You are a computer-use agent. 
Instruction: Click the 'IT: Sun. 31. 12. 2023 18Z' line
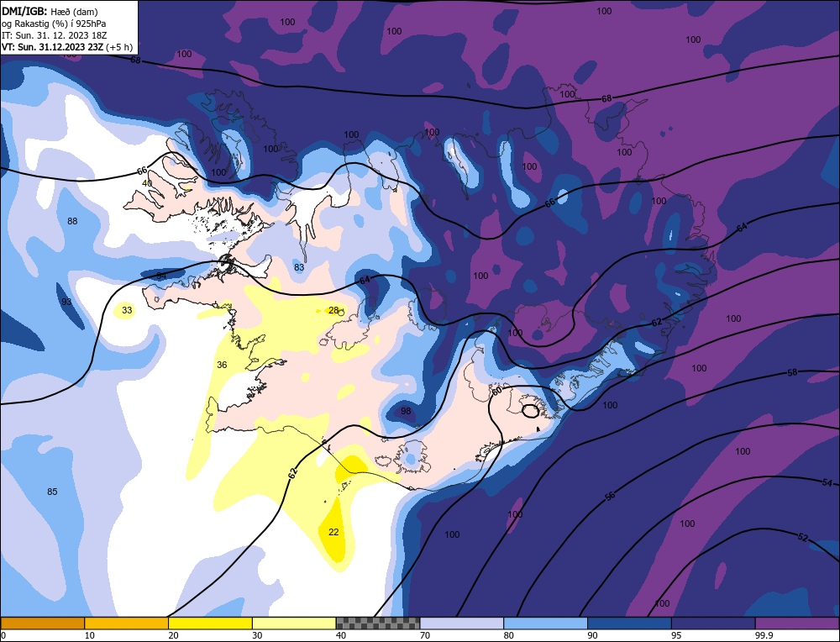55,34
